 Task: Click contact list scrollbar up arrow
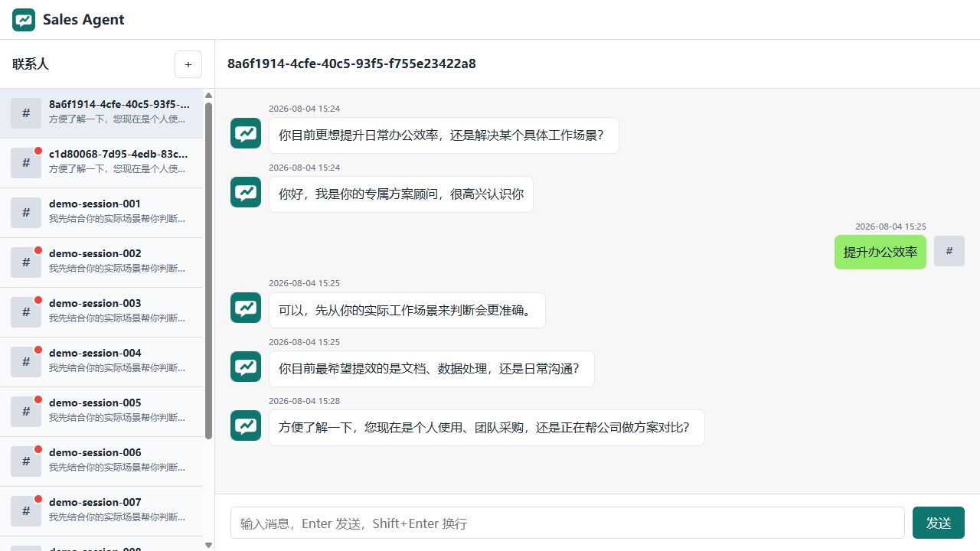(208, 95)
